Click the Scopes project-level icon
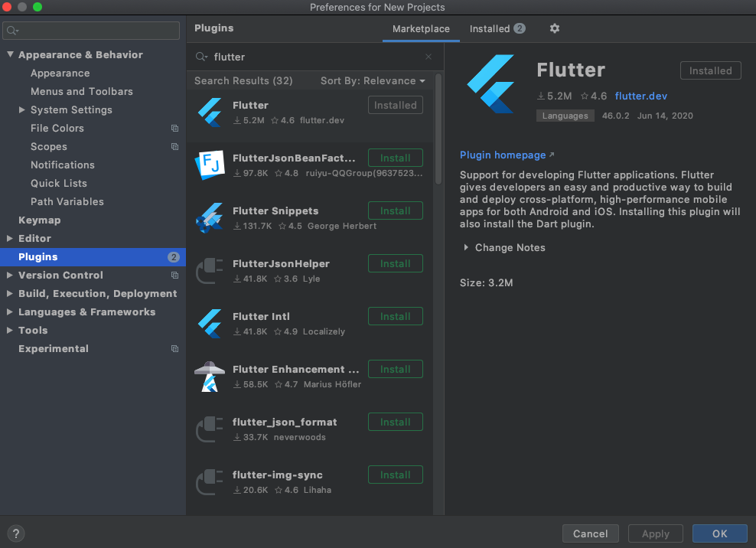Viewport: 756px width, 548px height. pyautogui.click(x=174, y=147)
